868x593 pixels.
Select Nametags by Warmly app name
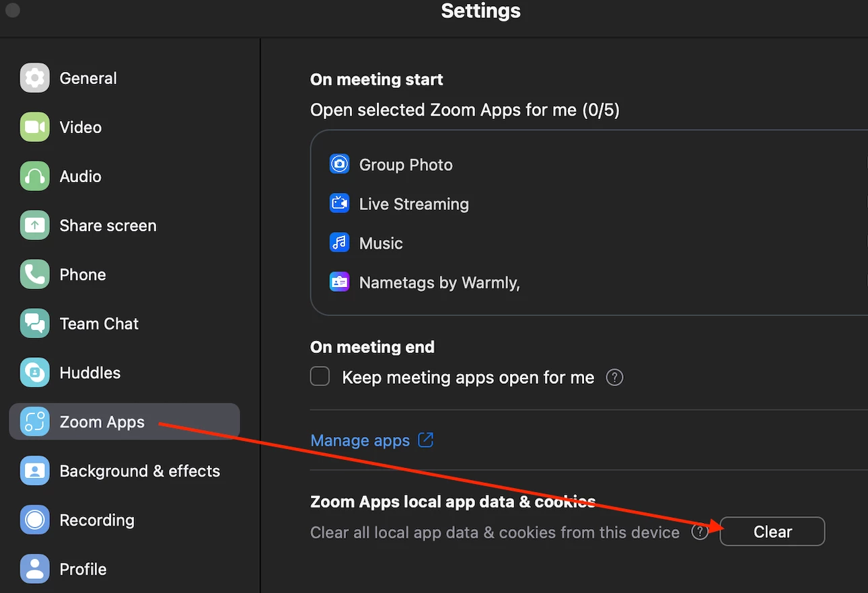coord(439,283)
